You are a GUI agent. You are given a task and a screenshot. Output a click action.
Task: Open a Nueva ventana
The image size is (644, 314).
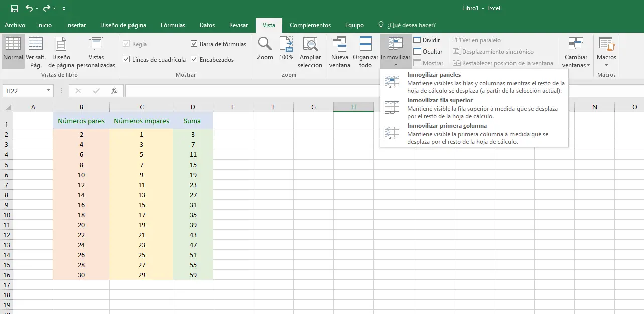pyautogui.click(x=340, y=44)
